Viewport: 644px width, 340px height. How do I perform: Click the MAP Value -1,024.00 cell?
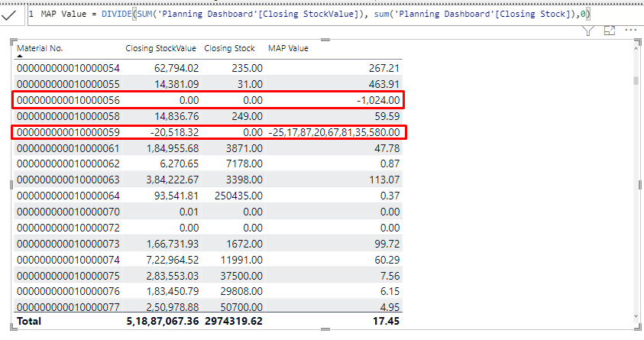coord(378,100)
